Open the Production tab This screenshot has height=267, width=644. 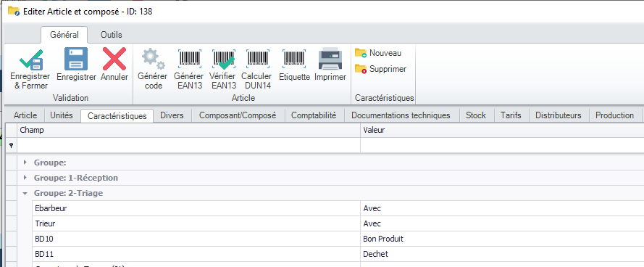615,115
